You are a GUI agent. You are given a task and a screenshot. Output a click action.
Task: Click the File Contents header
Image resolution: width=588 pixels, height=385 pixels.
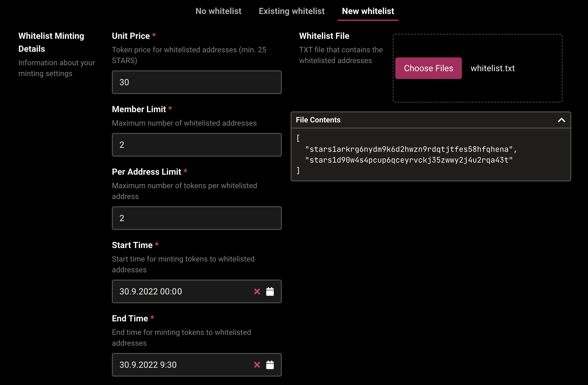click(318, 120)
